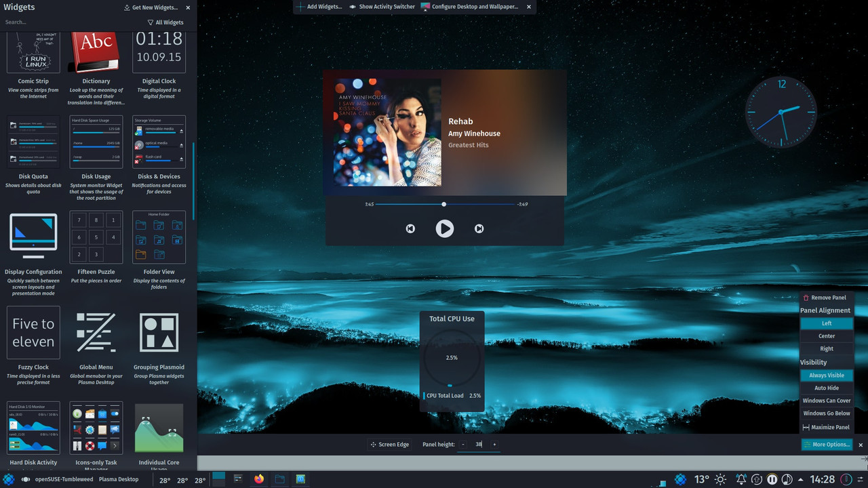Select Always Visible visibility
Image resolution: width=868 pixels, height=488 pixels.
pos(827,375)
